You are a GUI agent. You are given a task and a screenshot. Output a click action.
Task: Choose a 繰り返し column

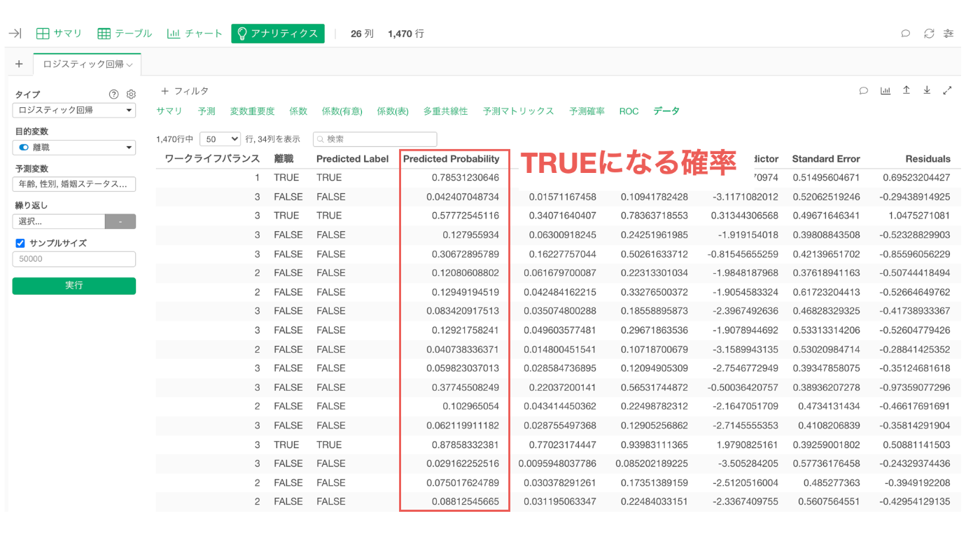point(59,221)
